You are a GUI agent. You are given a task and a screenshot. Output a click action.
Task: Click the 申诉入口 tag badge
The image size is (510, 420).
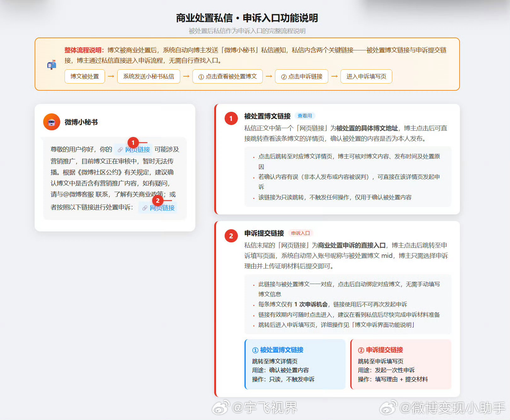pyautogui.click(x=301, y=233)
